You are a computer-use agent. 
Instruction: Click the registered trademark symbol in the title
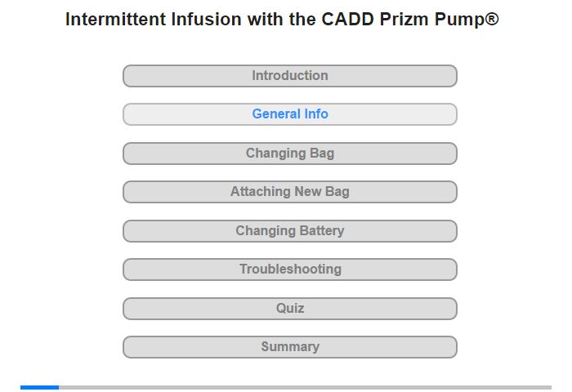[492, 18]
